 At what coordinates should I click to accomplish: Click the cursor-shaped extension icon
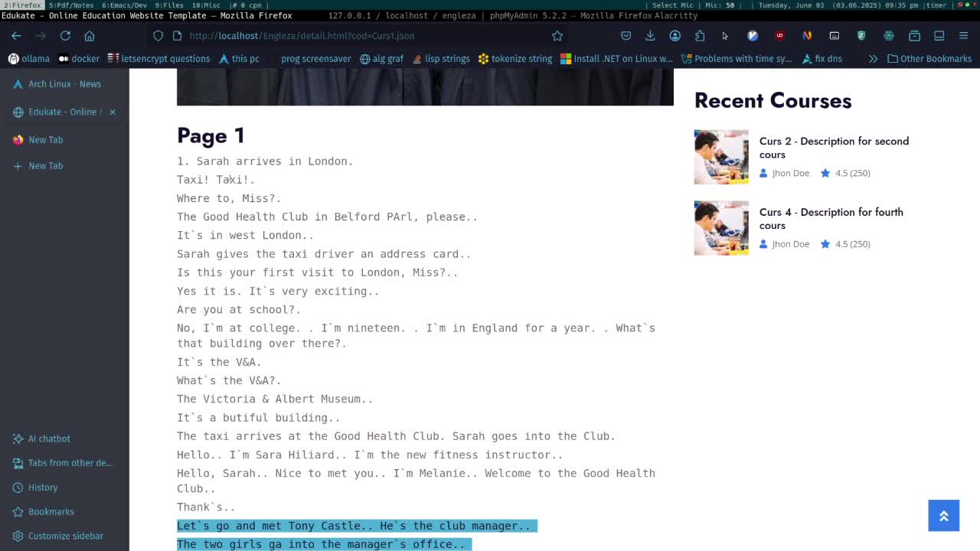click(x=725, y=35)
